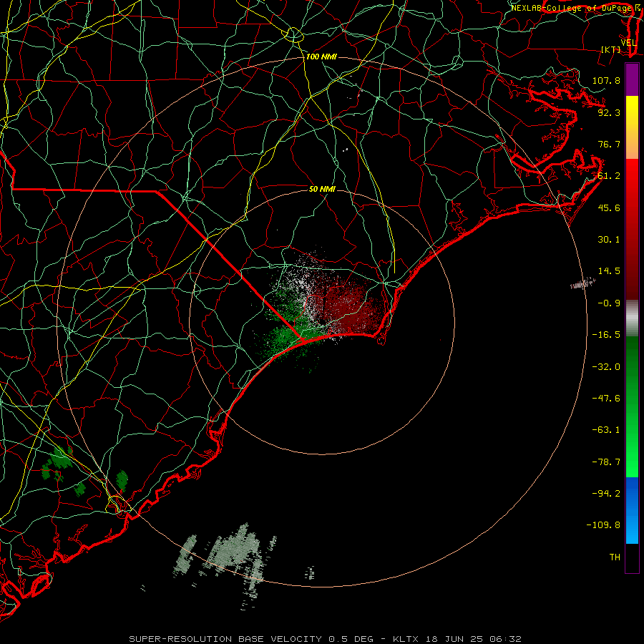Image resolution: width=644 pixels, height=644 pixels.
Task: Click the -0.9 velocity scale value
Action: 609,303
